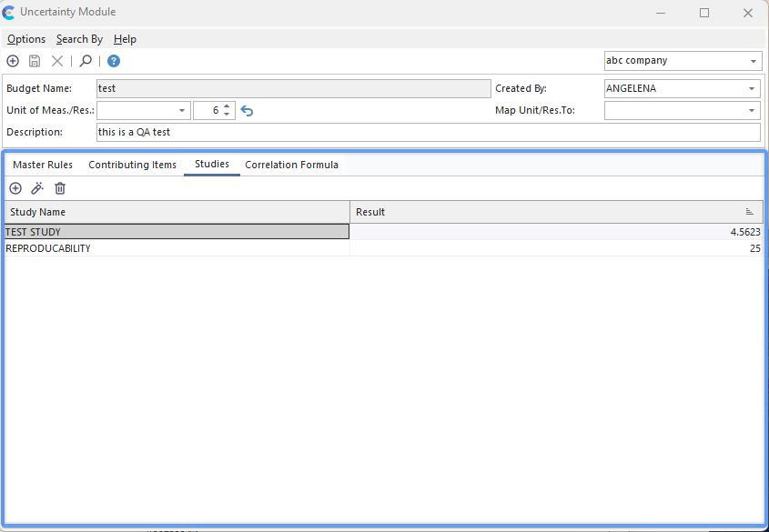The image size is (769, 532).
Task: Click the result value 25
Action: click(754, 249)
